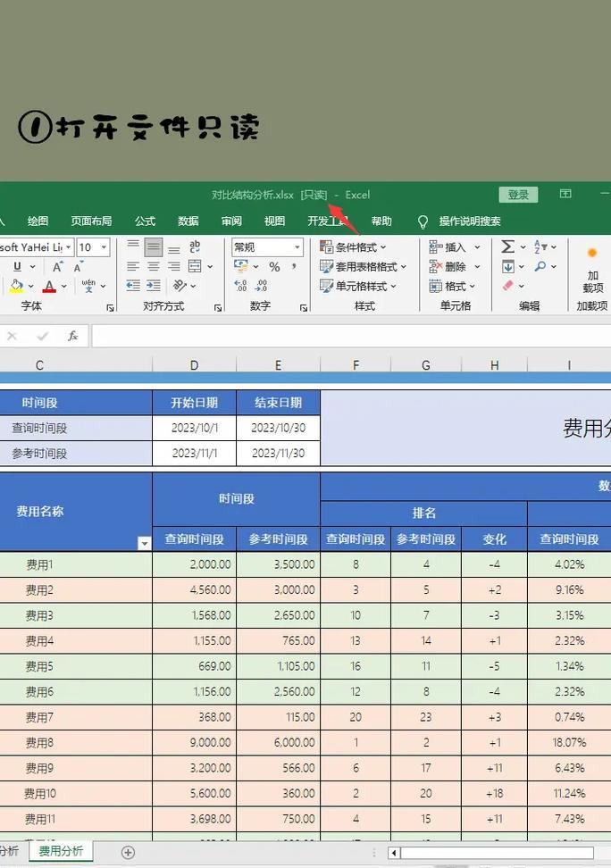Click the insert function fx icon
Image resolution: width=611 pixels, height=868 pixels.
point(73,337)
